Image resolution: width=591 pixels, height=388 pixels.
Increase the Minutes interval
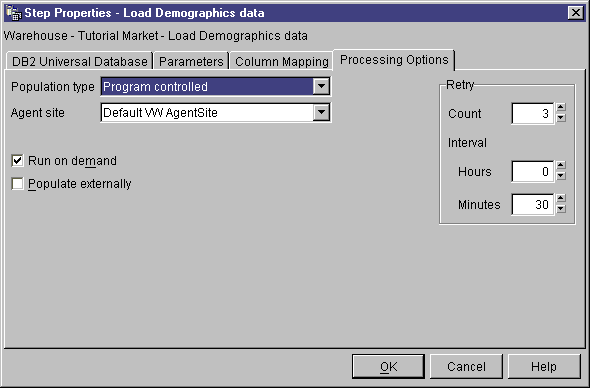[x=561, y=198]
